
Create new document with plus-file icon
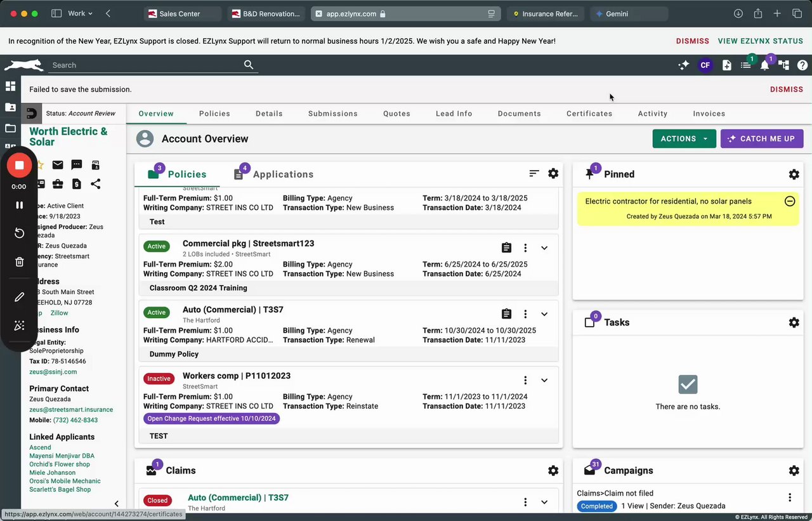[x=727, y=65]
